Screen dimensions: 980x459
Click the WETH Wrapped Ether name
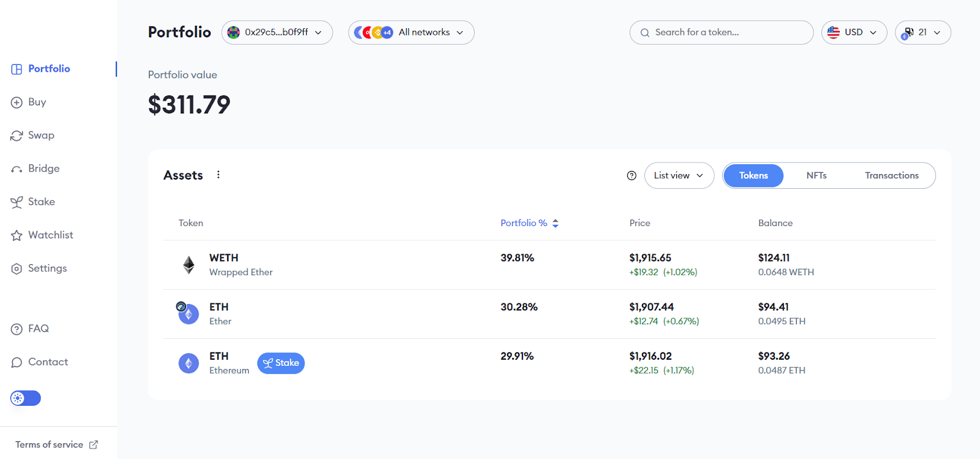coord(241,265)
